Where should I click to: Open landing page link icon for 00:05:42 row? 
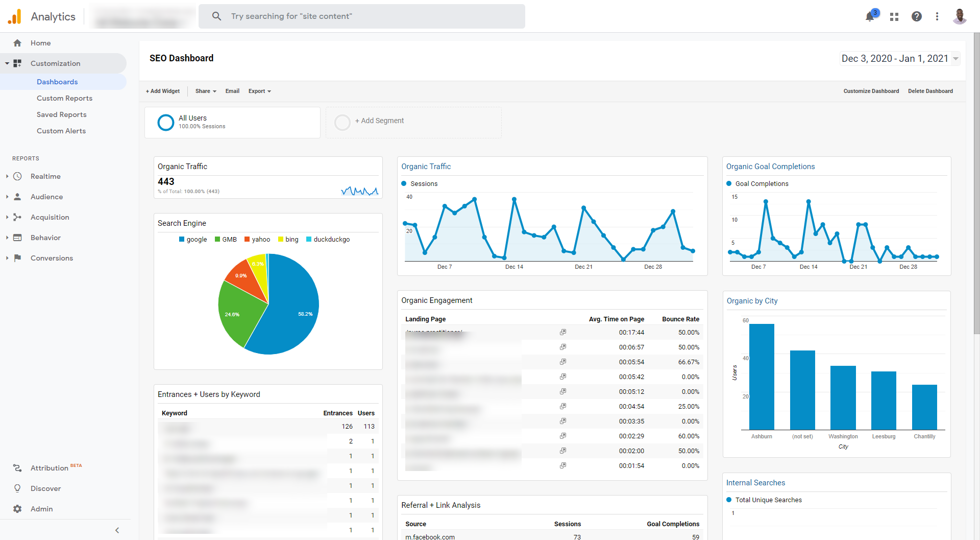(563, 377)
